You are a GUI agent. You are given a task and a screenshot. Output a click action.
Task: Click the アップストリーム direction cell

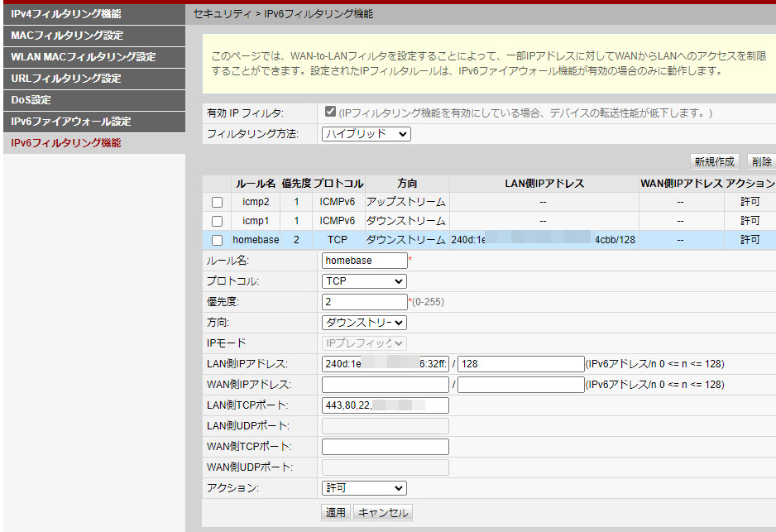(x=406, y=202)
